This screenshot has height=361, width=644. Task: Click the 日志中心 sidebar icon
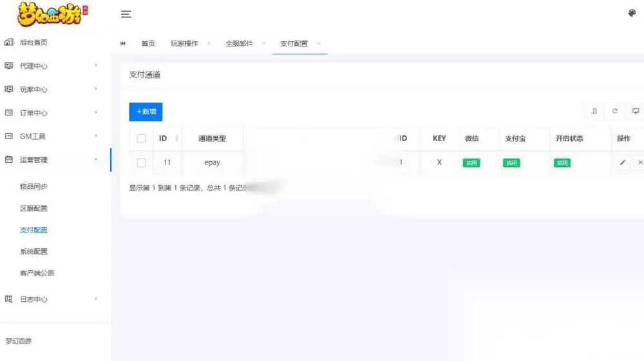click(x=8, y=299)
